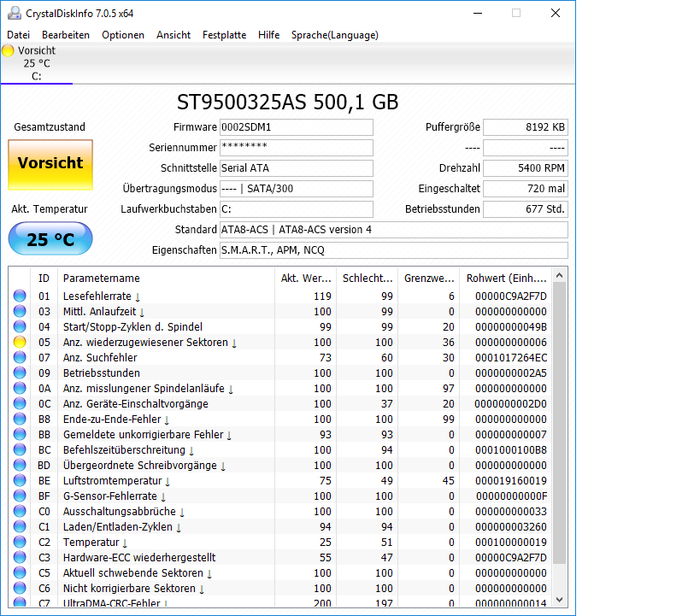
Task: Click raw value 00000C9A2F7D of Lesefehlerrate
Action: 511,296
